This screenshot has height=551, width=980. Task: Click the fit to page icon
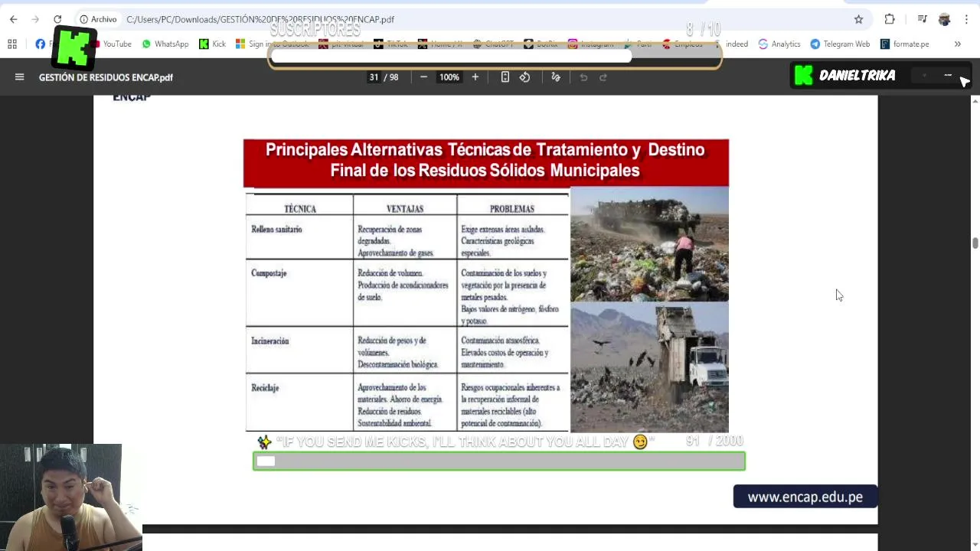505,77
